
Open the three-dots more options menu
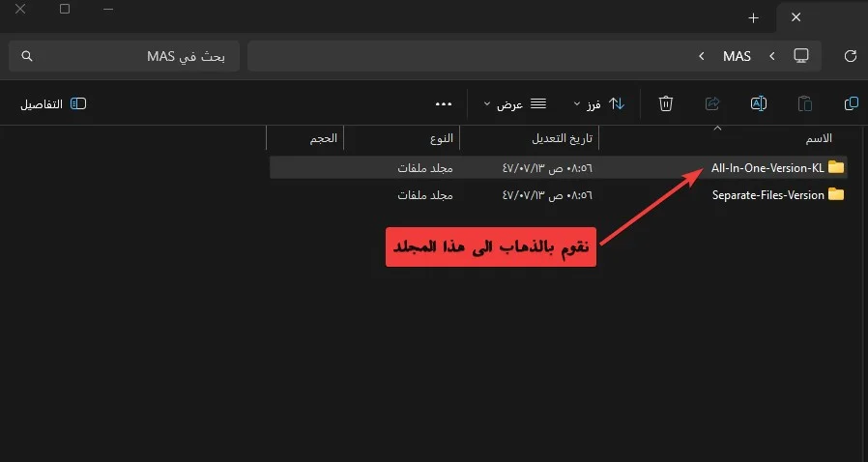pyautogui.click(x=445, y=103)
